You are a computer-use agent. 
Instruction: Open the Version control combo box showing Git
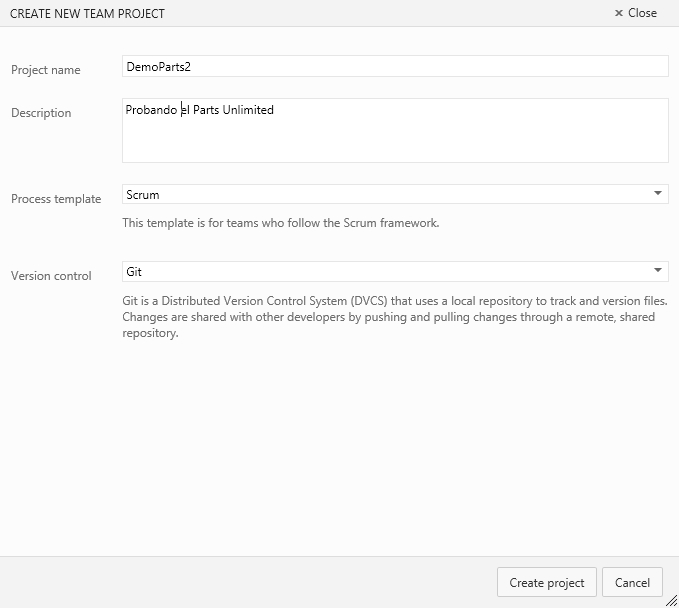395,271
